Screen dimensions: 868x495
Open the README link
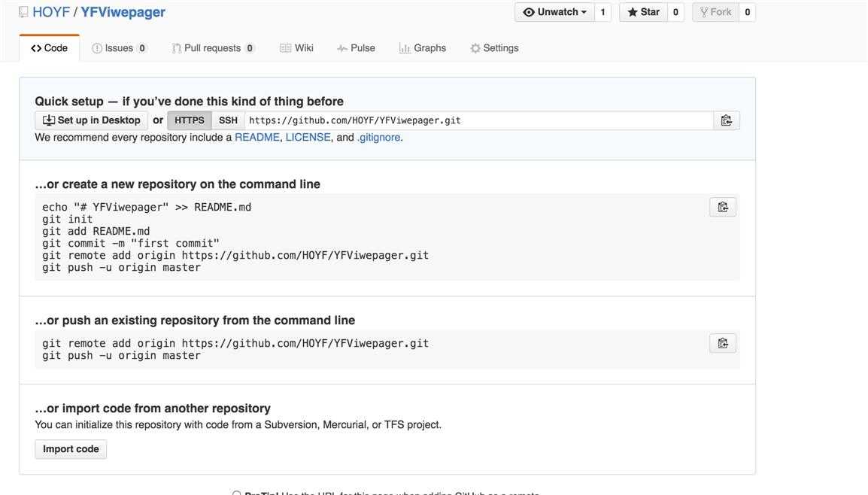coord(256,138)
